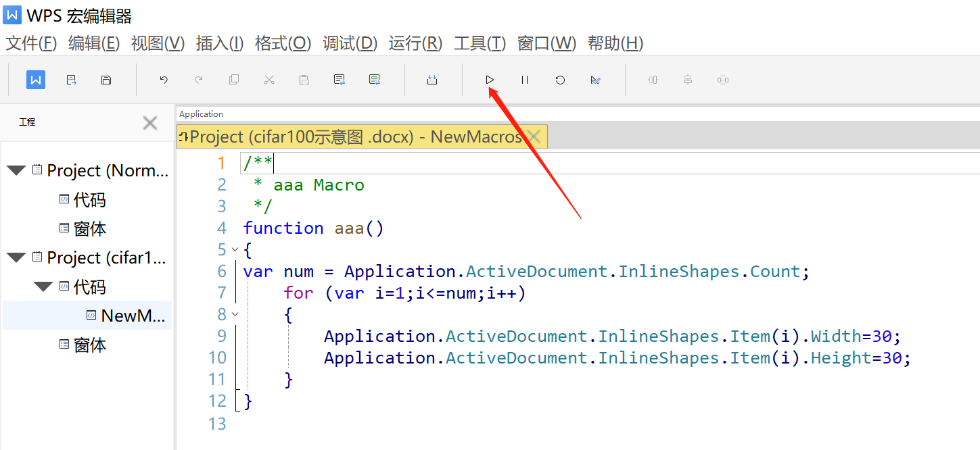980x450 pixels.
Task: Open the 窗口(W) menu
Action: (546, 44)
